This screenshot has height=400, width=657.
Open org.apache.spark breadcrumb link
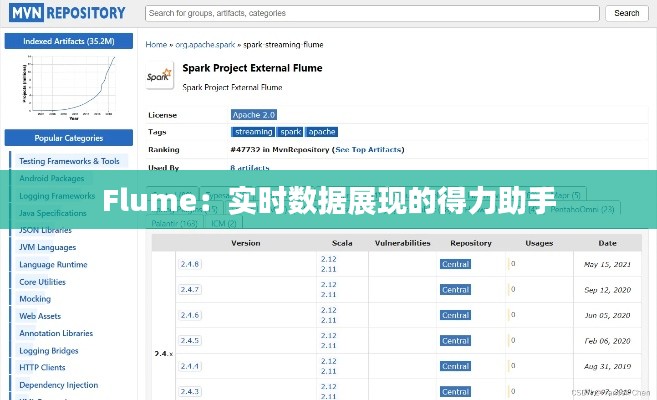click(x=207, y=45)
